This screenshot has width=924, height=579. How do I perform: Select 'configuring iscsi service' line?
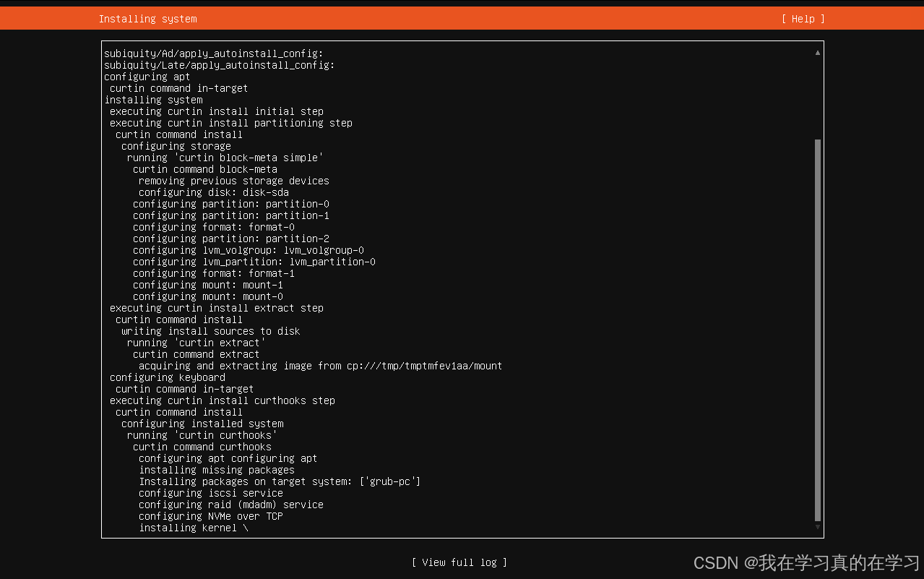[211, 493]
